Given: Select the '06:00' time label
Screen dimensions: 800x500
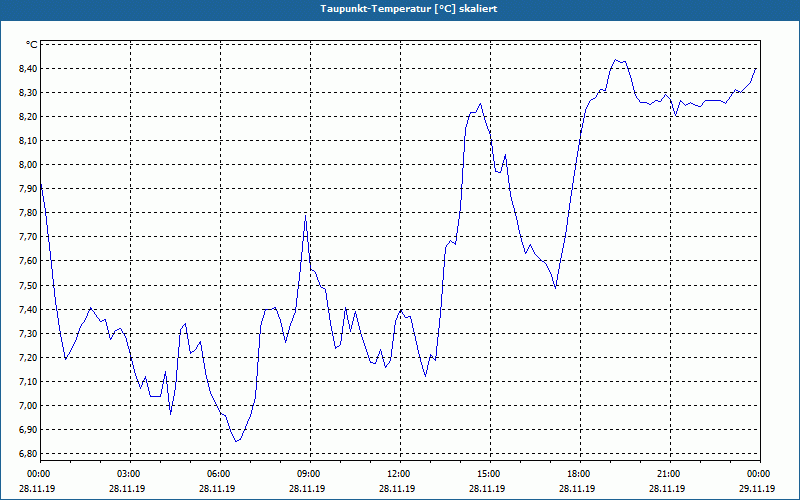Looking at the screenshot, I should pos(220,474).
